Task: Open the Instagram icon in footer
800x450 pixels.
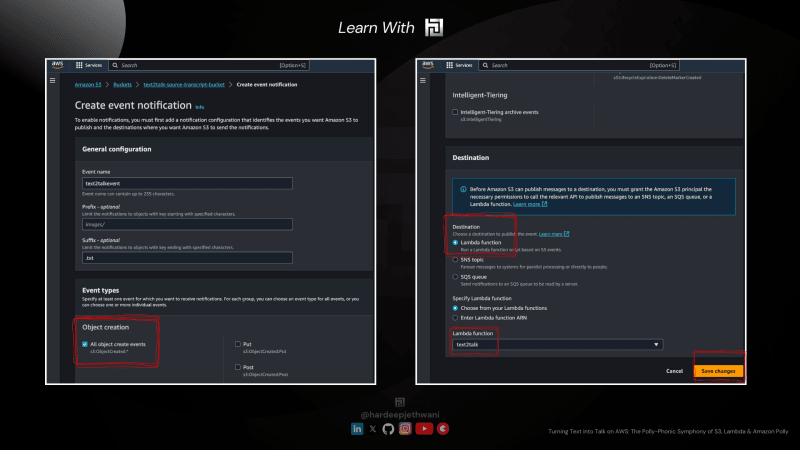Action: 405,429
